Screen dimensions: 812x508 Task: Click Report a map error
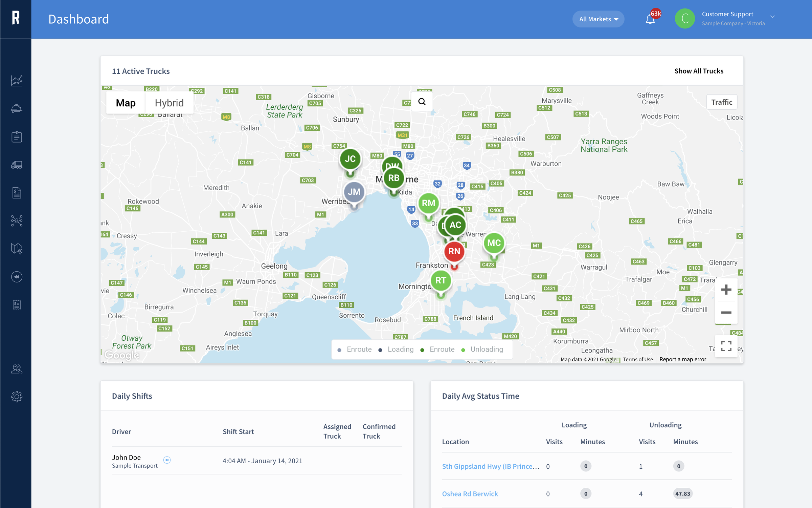point(682,359)
